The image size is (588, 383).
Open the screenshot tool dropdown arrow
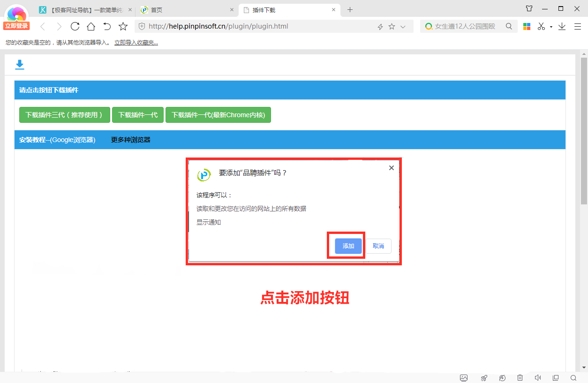tap(551, 27)
